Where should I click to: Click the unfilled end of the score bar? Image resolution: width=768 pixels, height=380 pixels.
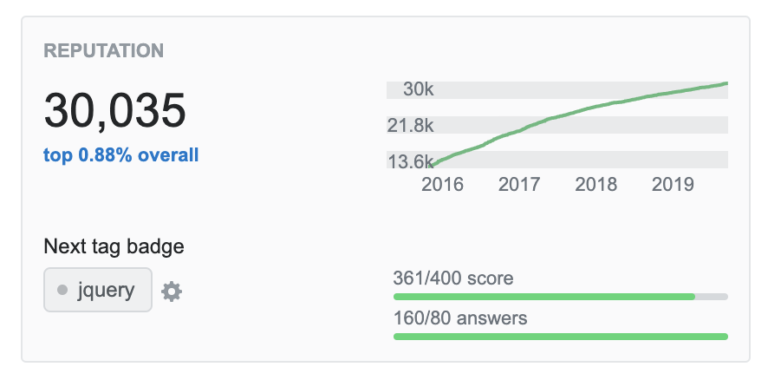click(x=712, y=297)
